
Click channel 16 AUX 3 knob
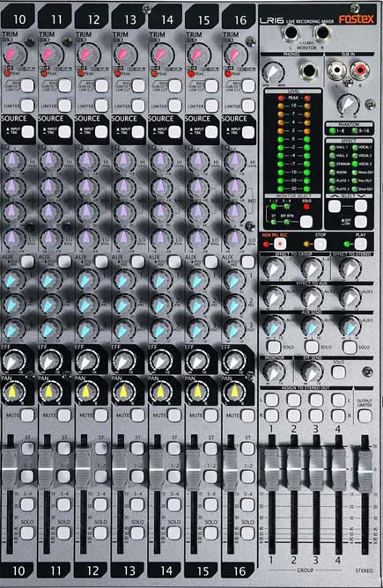[x=234, y=329]
